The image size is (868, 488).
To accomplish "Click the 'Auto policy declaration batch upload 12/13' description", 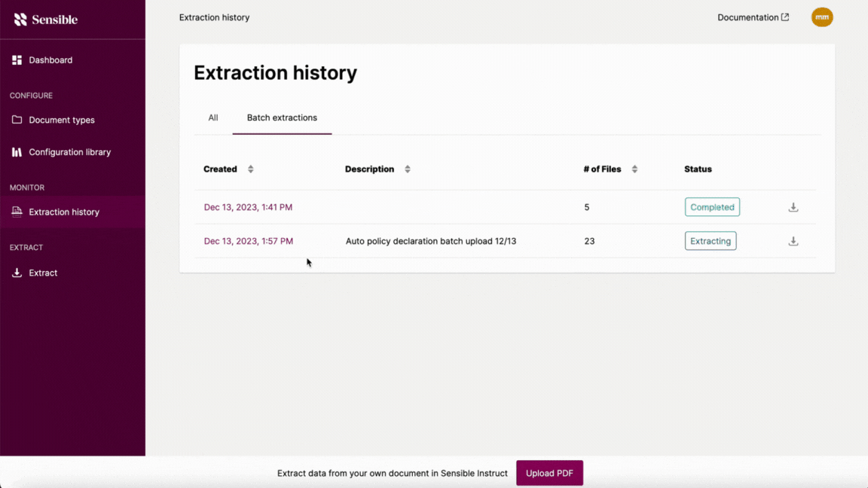I will [x=431, y=241].
